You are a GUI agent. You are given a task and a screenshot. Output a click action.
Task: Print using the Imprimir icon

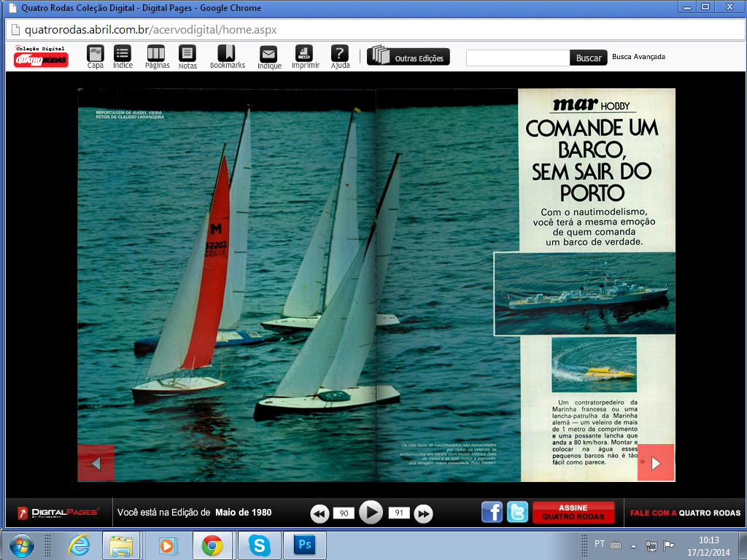(x=304, y=54)
